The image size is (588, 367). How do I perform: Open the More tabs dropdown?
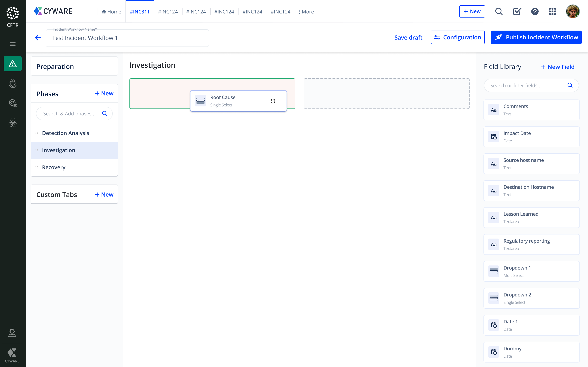point(306,12)
